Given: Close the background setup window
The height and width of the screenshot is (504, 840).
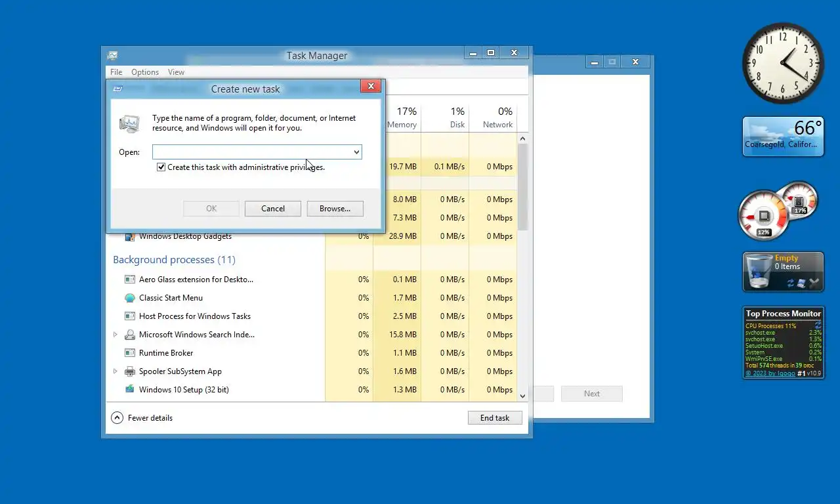Looking at the screenshot, I should [x=635, y=62].
